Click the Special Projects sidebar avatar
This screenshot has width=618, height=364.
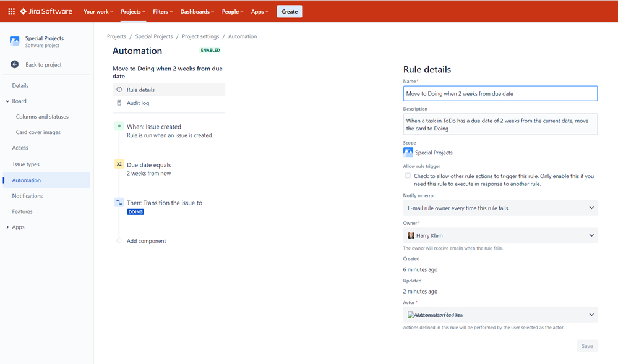15,41
